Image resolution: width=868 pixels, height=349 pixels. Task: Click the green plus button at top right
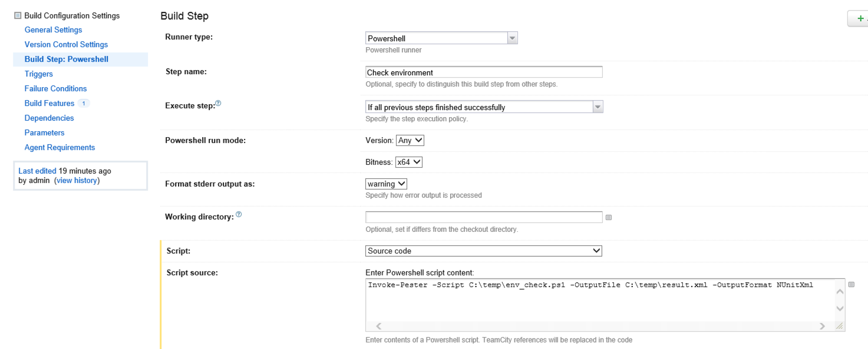click(860, 19)
